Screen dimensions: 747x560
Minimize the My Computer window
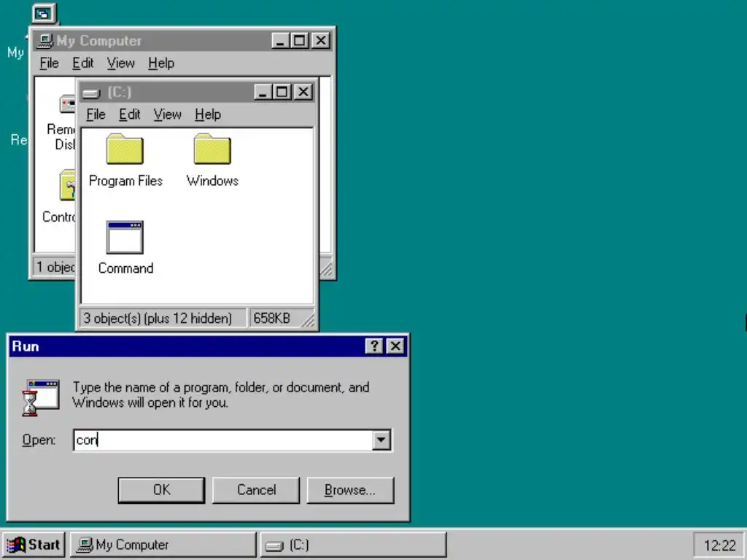pyautogui.click(x=281, y=41)
